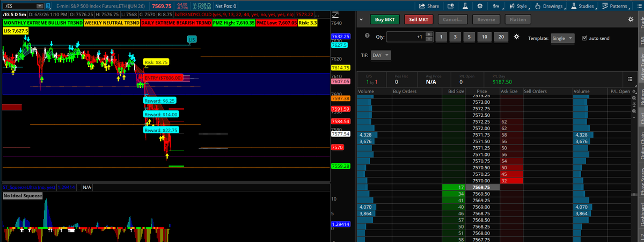Click ladder price 7569.00 cell
644x242 pixels.
pyautogui.click(x=481, y=207)
